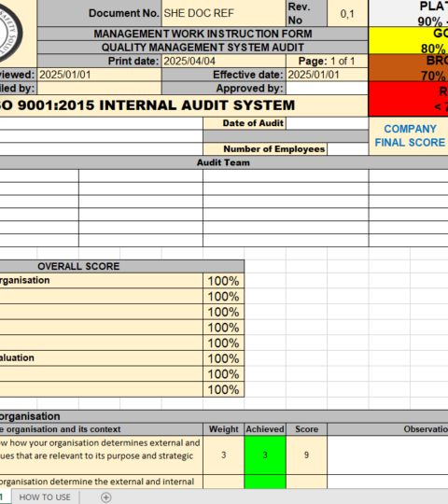Select the COMPANY FINAL SCORE cell
The width and height of the screenshot is (448, 504).
click(x=409, y=136)
